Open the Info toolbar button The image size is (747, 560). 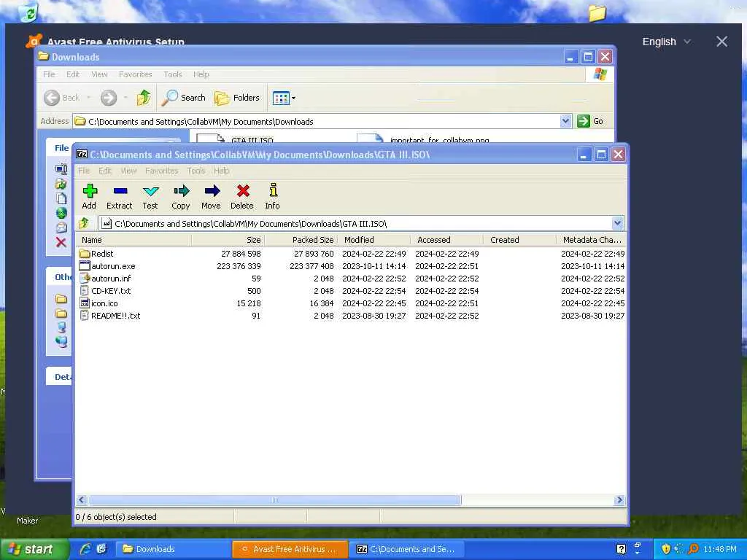tap(273, 197)
